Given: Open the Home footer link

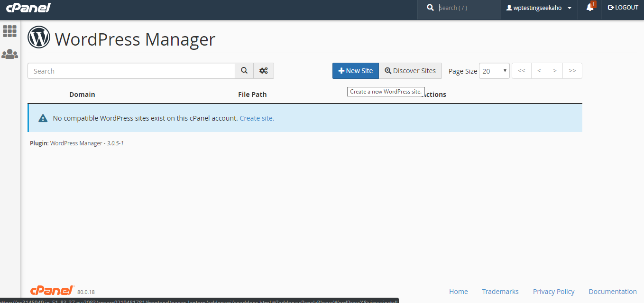Looking at the screenshot, I should point(459,292).
